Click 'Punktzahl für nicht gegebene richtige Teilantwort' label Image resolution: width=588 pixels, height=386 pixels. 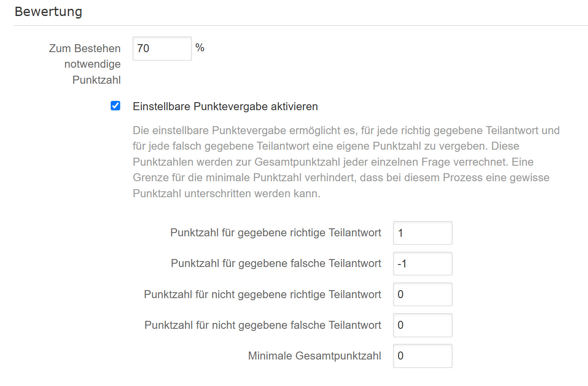coord(263,294)
